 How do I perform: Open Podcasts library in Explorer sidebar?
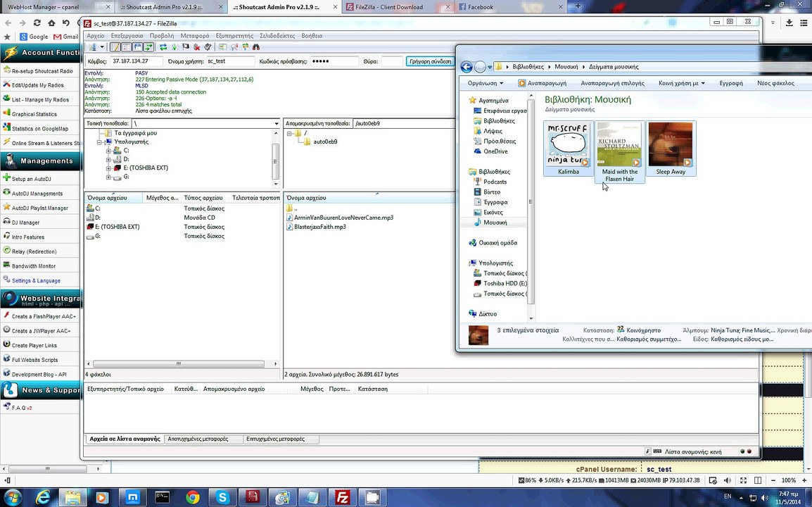point(495,182)
